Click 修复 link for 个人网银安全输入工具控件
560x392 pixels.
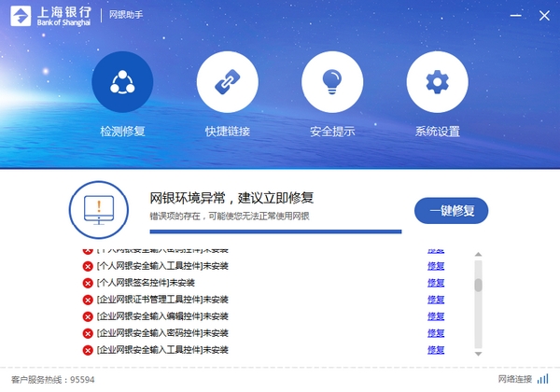[436, 266]
